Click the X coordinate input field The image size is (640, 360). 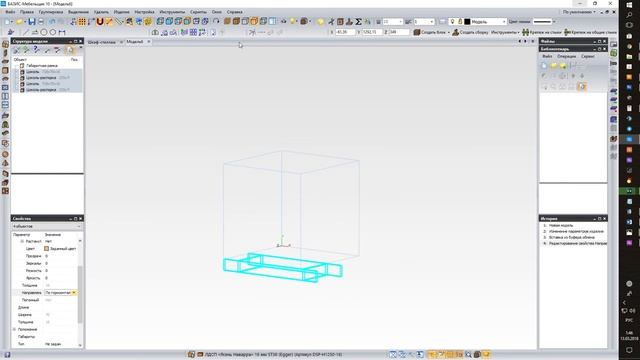click(345, 32)
